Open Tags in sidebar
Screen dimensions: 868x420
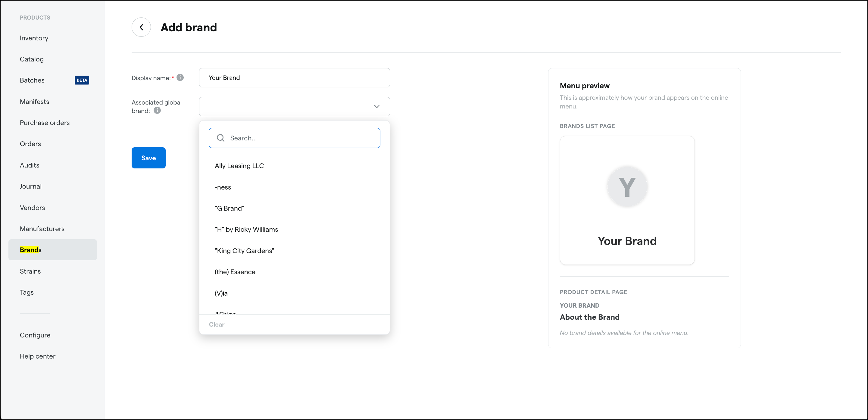(x=27, y=293)
